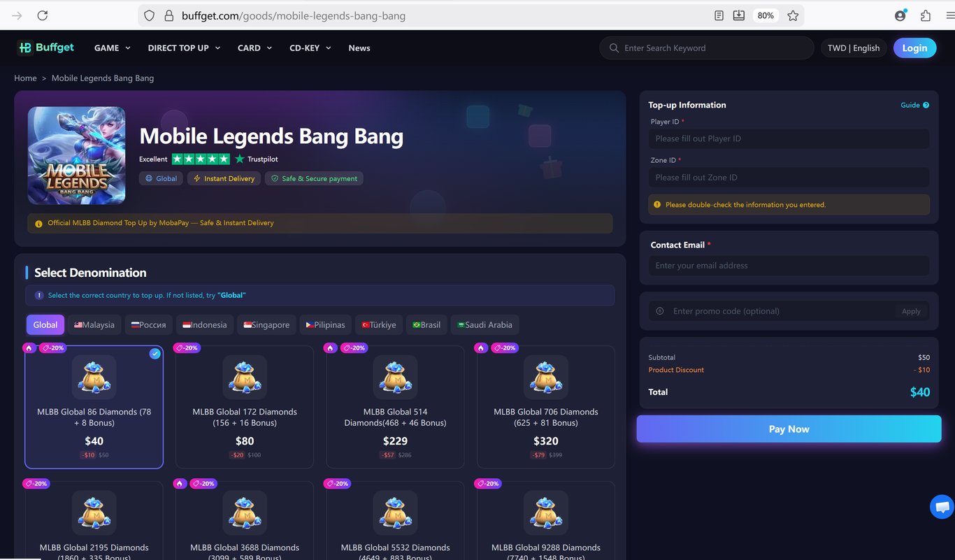The height and width of the screenshot is (560, 955).
Task: Open the top-up Guide link
Action: click(910, 105)
